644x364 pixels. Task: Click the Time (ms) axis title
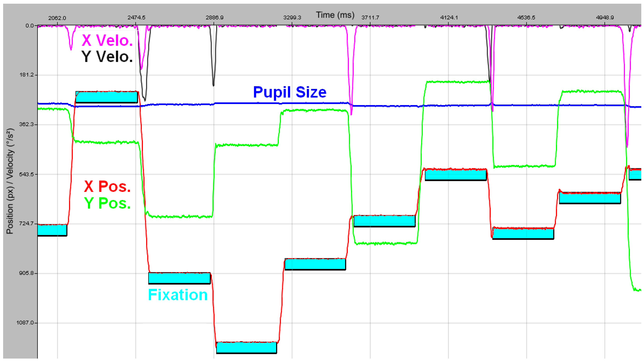[x=335, y=15]
